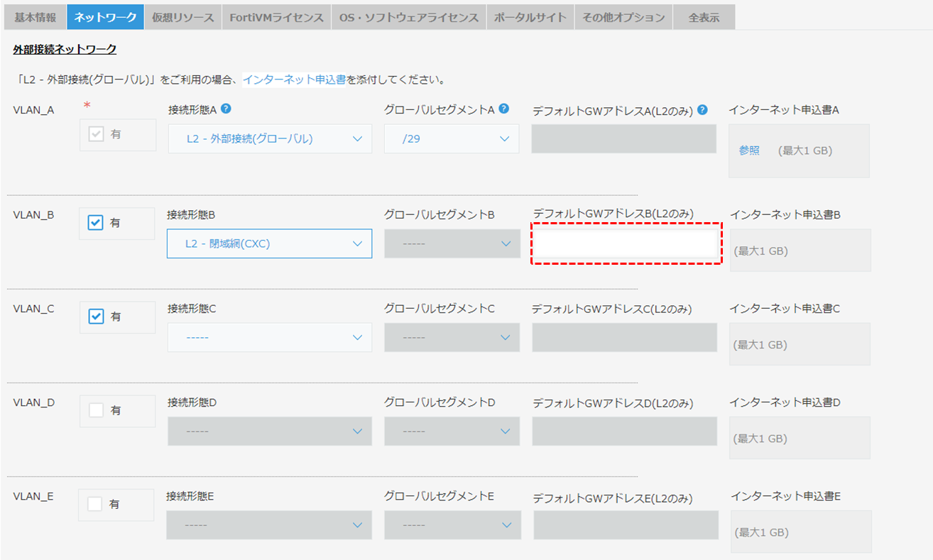Switch to the 基本情報 tab

pos(35,18)
